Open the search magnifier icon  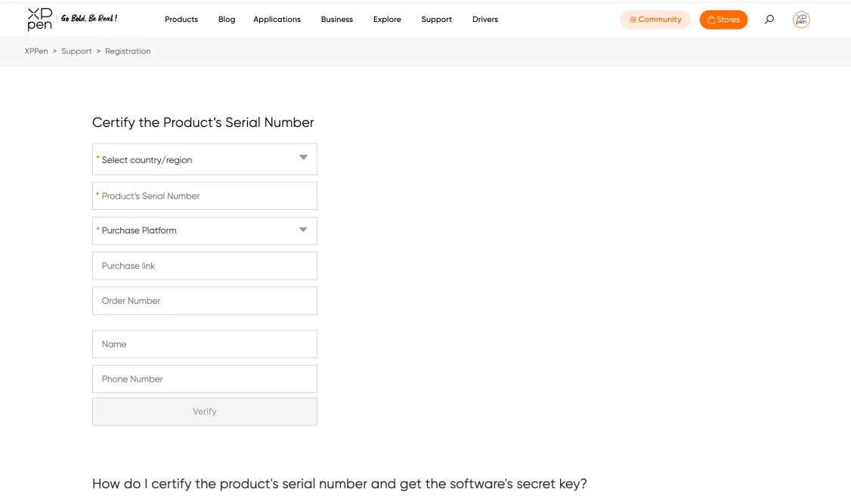(769, 20)
